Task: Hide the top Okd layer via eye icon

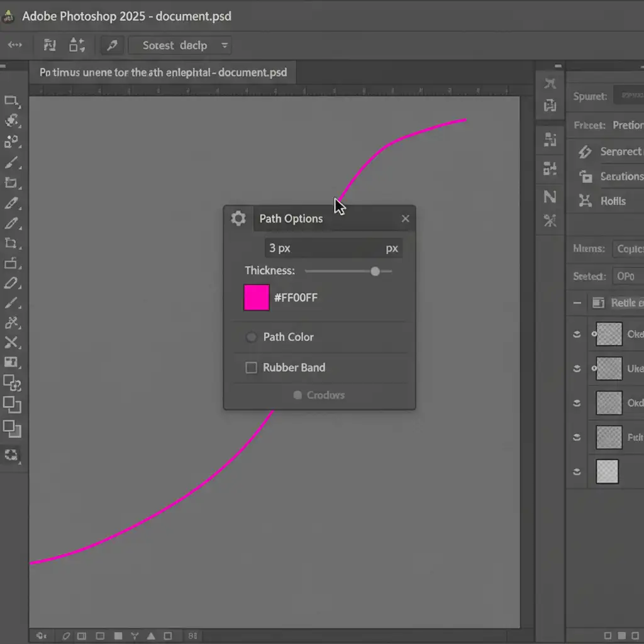Action: click(577, 335)
